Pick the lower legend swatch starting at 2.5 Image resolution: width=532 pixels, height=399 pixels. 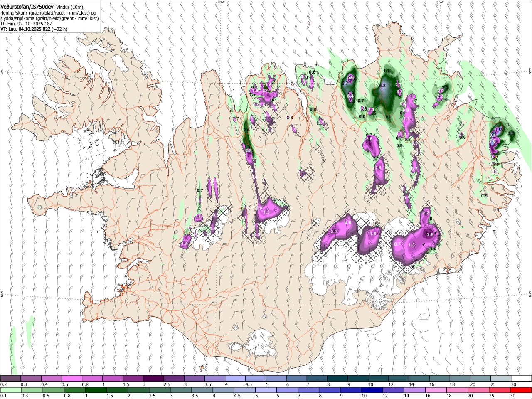[160, 390]
